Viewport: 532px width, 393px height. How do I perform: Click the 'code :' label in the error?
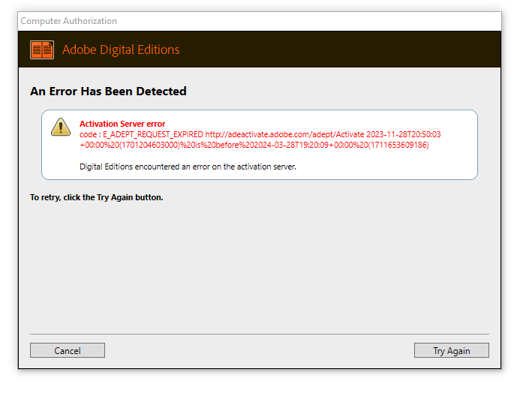(90, 135)
